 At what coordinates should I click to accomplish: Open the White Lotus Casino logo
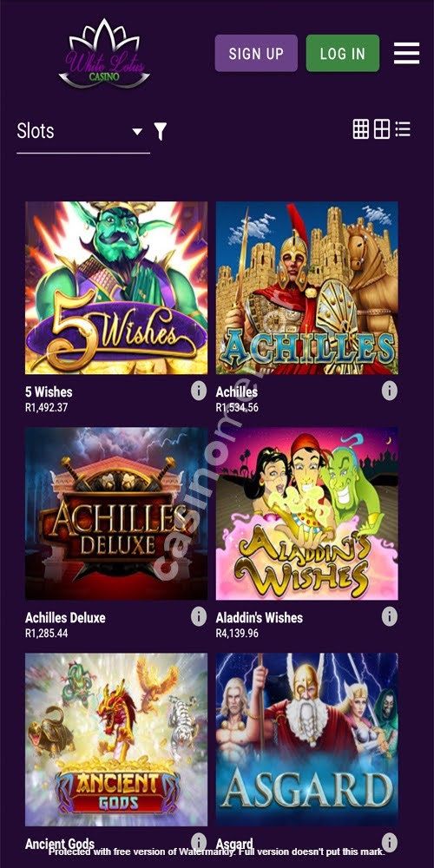(x=104, y=54)
